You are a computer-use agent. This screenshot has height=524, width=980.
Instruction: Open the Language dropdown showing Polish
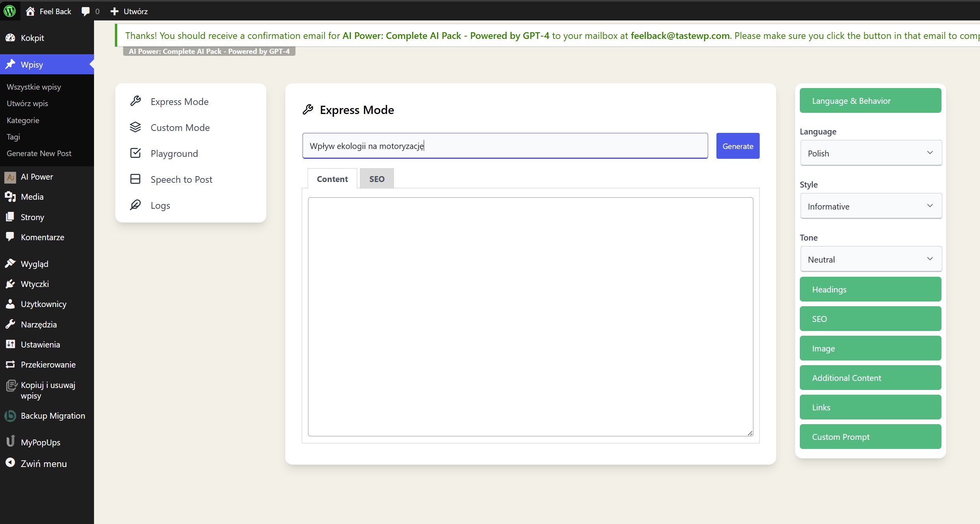pyautogui.click(x=871, y=153)
